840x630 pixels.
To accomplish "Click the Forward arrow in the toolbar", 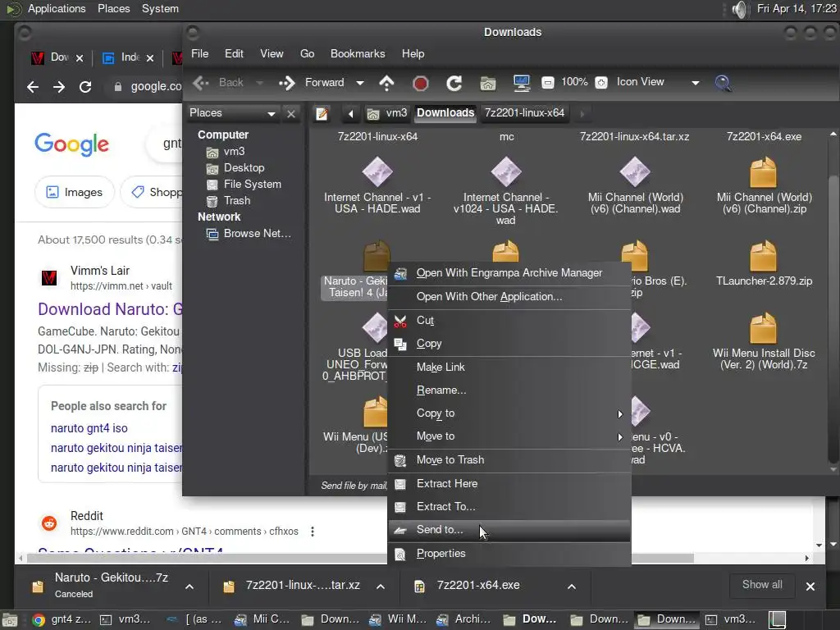I will (x=287, y=83).
